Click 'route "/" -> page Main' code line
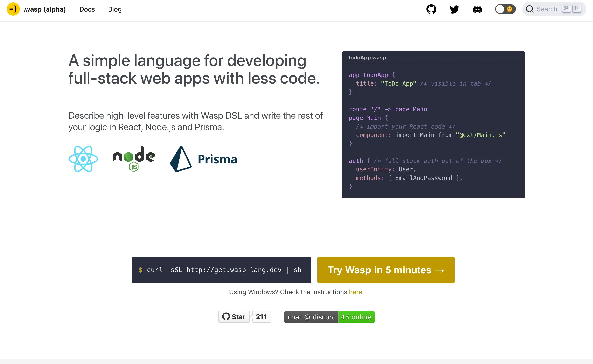593x364 pixels. (x=388, y=109)
